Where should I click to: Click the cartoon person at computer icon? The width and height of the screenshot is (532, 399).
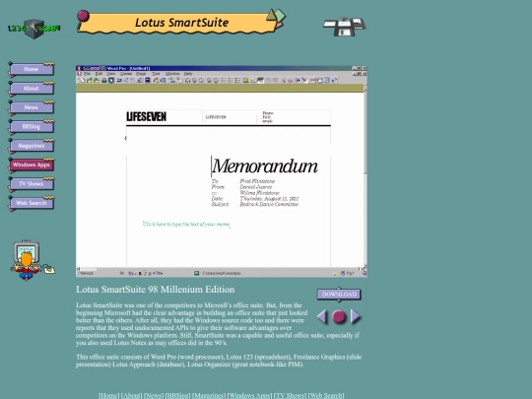(33, 260)
